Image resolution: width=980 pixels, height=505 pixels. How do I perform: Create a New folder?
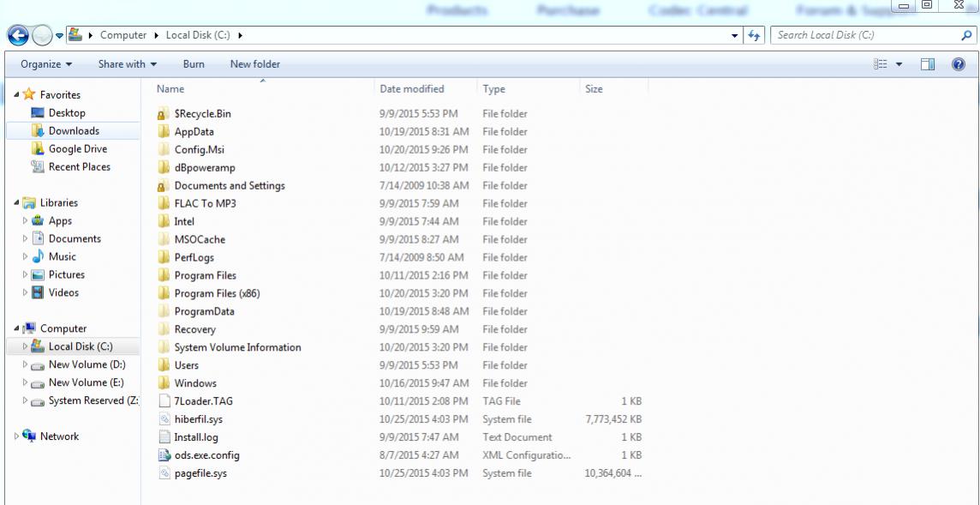click(254, 64)
